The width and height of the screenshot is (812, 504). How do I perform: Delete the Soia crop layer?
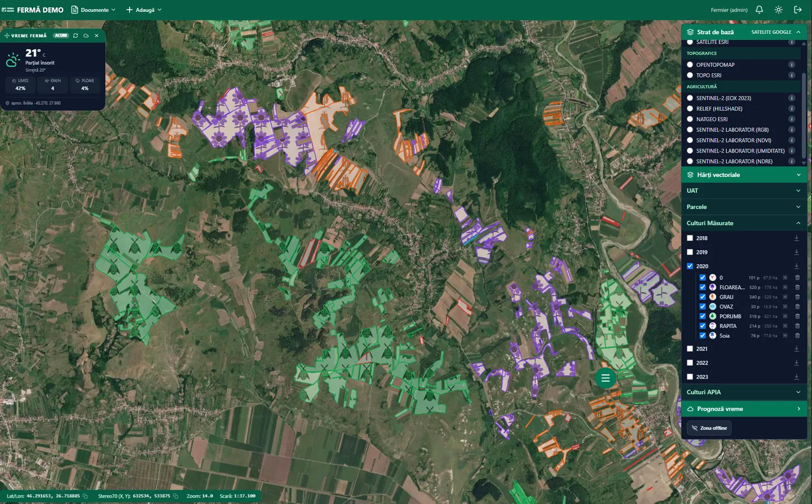[797, 335]
